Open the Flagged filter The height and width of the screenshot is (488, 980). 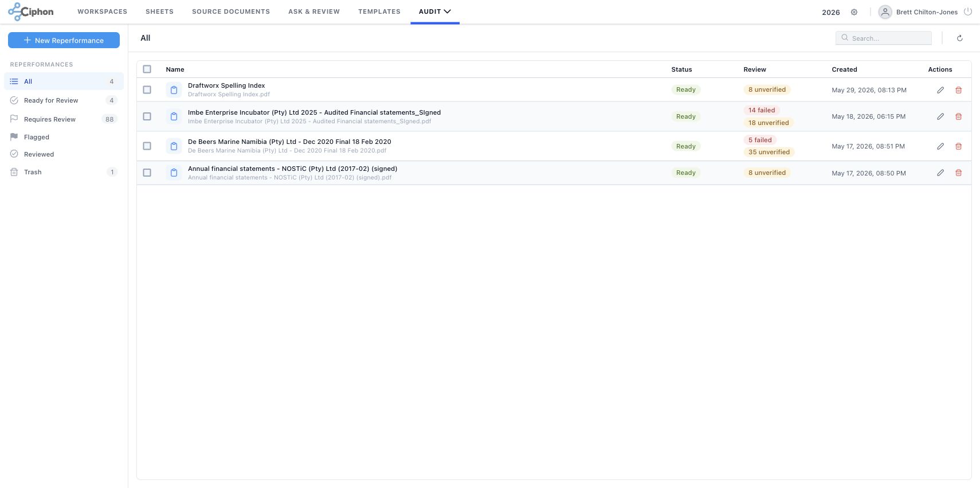(x=64, y=137)
